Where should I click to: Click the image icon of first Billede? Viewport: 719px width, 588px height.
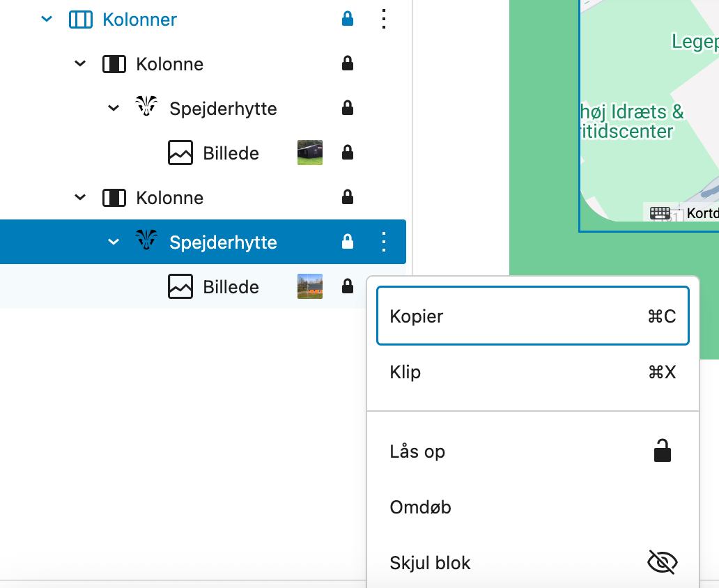point(180,153)
